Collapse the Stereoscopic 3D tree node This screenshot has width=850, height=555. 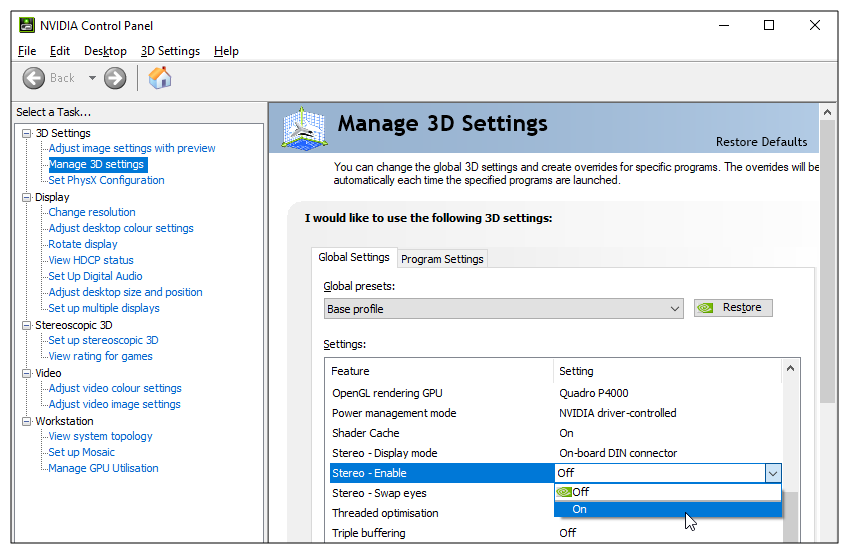[x=26, y=325]
